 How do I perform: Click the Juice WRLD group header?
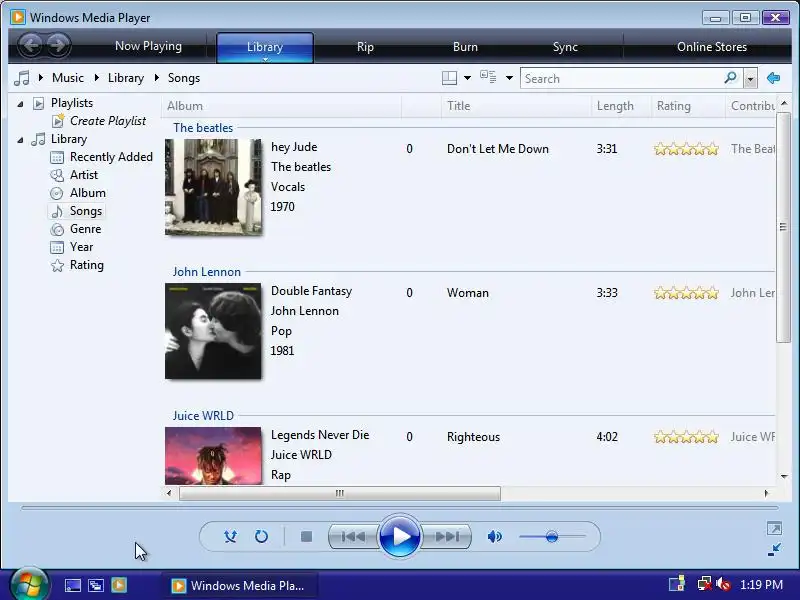203,415
